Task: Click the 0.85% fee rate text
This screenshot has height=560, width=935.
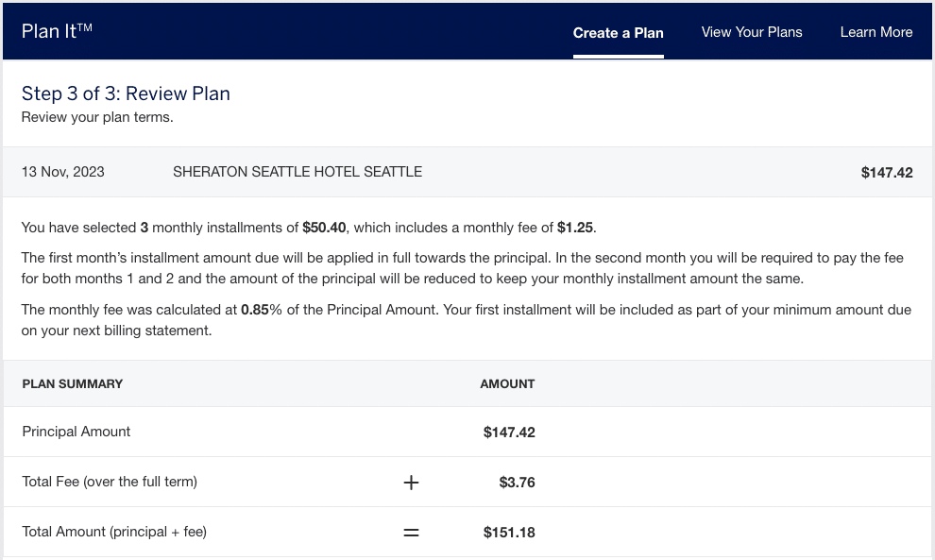Action: [262, 309]
